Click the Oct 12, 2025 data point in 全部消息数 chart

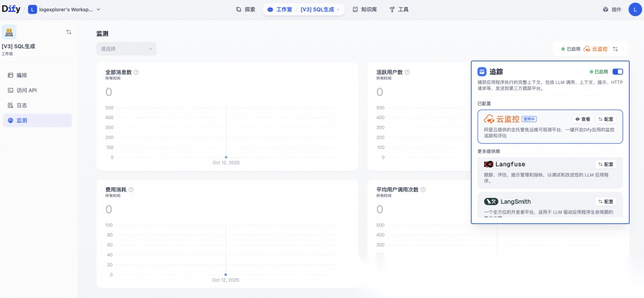226,157
